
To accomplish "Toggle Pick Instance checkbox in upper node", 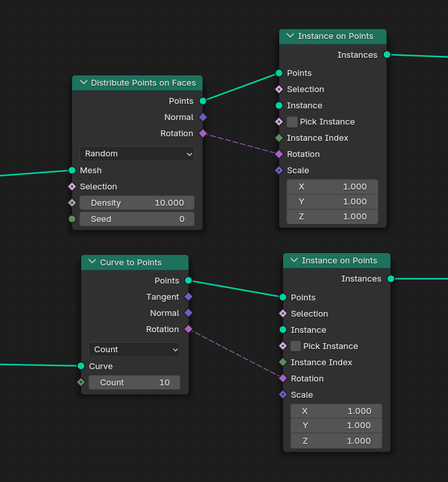I will pyautogui.click(x=292, y=122).
